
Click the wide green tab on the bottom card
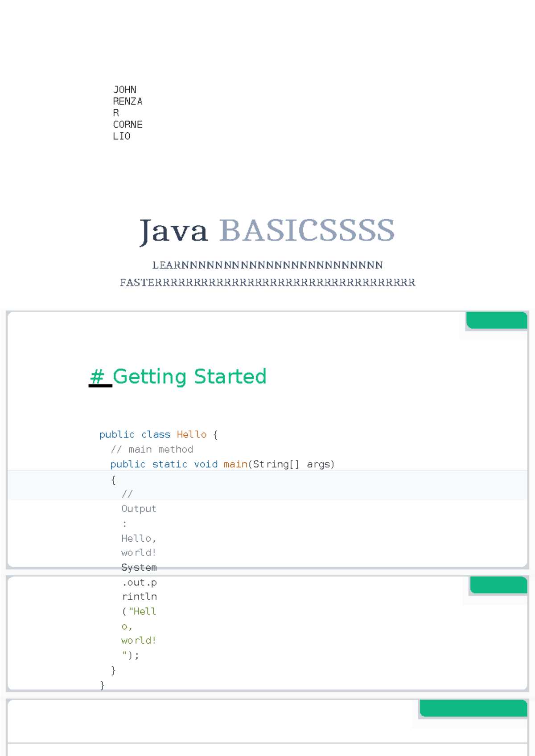pos(473,708)
